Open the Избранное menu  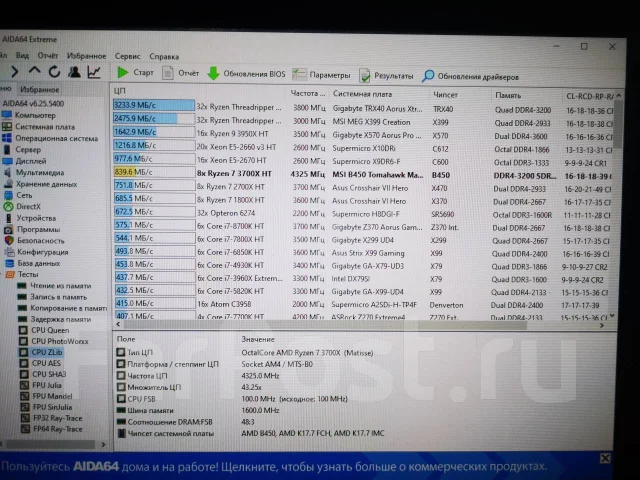87,56
